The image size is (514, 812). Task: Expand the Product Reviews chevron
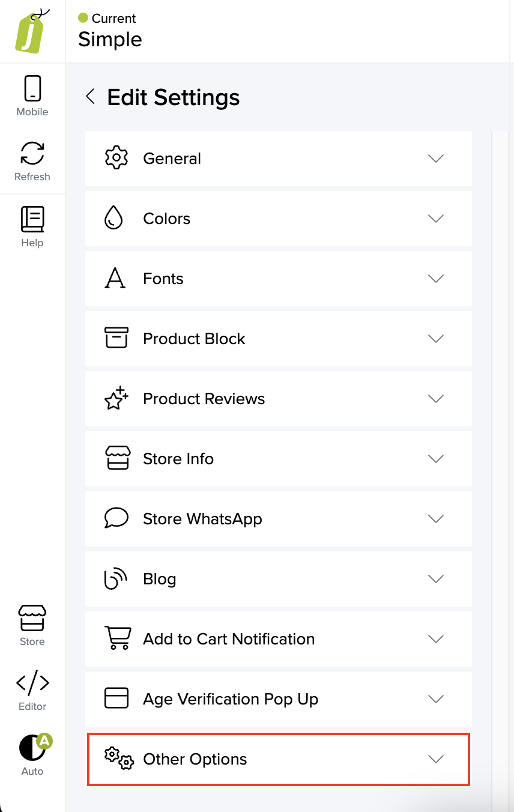pos(435,399)
